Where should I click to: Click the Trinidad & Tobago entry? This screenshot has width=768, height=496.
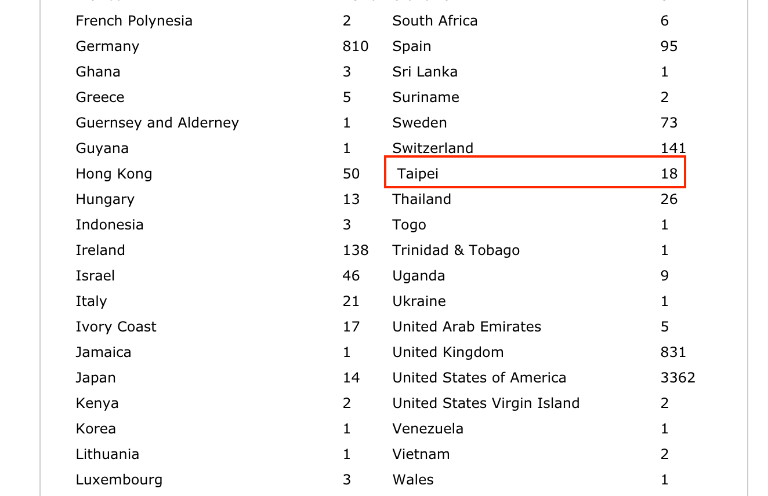click(x=456, y=250)
